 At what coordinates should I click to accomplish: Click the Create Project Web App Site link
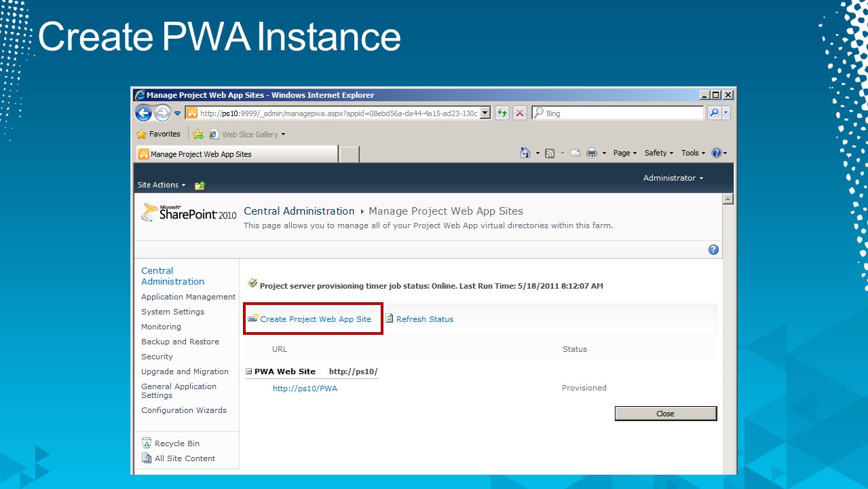(316, 319)
